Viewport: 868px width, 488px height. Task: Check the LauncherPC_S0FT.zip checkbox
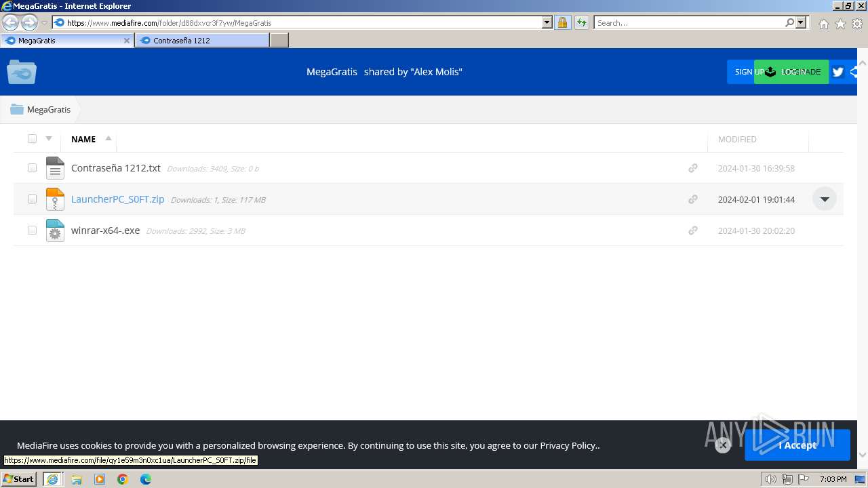click(32, 199)
